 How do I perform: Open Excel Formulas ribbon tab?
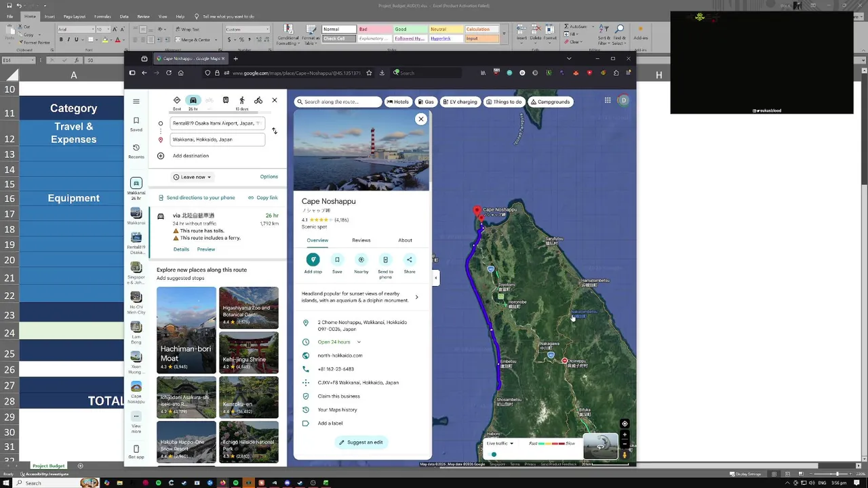point(102,16)
